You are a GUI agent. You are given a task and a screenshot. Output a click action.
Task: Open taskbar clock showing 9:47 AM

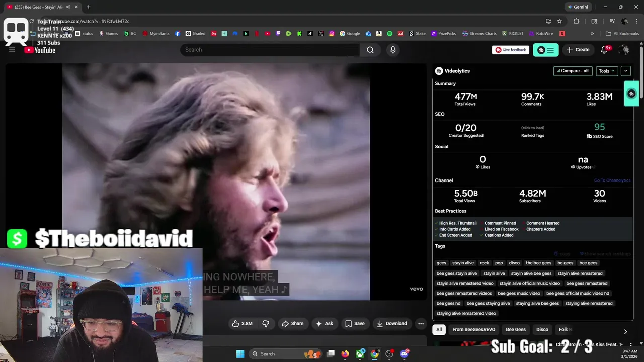click(x=630, y=354)
